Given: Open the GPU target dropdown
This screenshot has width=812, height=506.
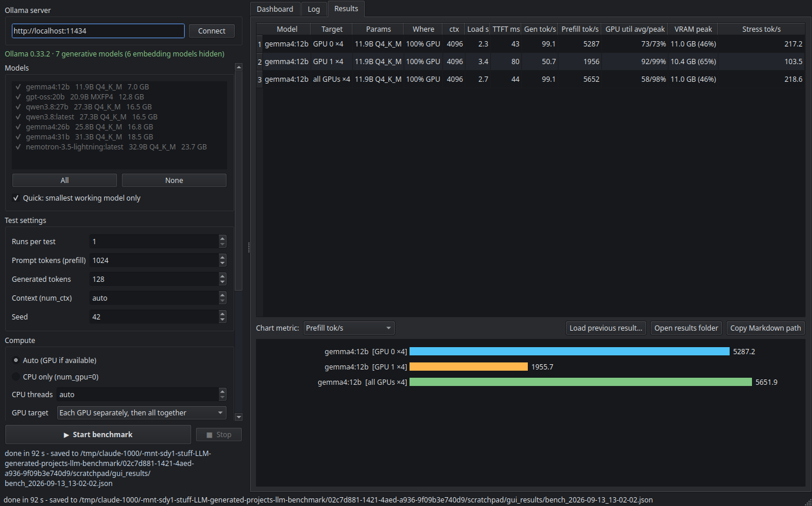Looking at the screenshot, I should click(x=142, y=413).
